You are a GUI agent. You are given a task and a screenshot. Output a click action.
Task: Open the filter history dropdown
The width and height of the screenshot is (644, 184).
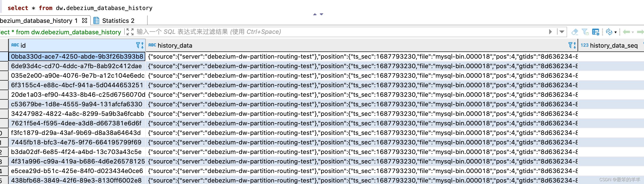(x=562, y=32)
